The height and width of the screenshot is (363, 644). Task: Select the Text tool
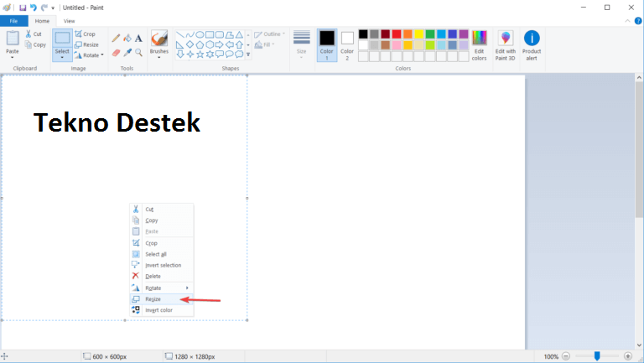(x=138, y=39)
